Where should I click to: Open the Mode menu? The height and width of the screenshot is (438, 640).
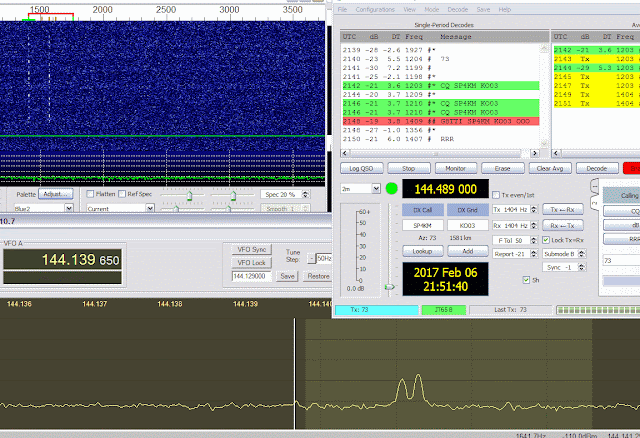431,9
